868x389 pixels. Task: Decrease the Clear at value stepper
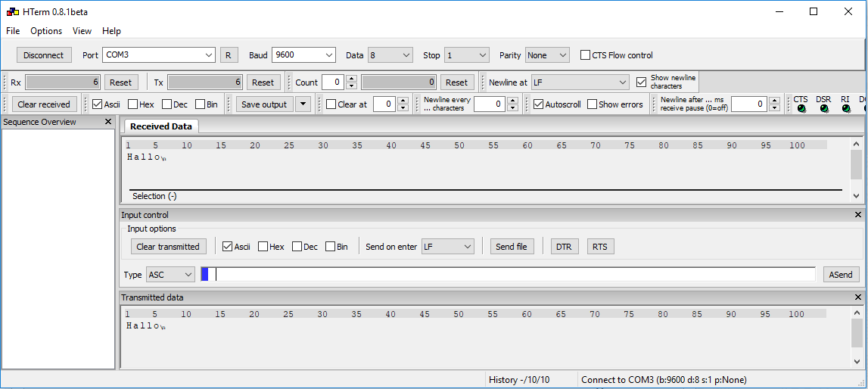click(x=403, y=108)
